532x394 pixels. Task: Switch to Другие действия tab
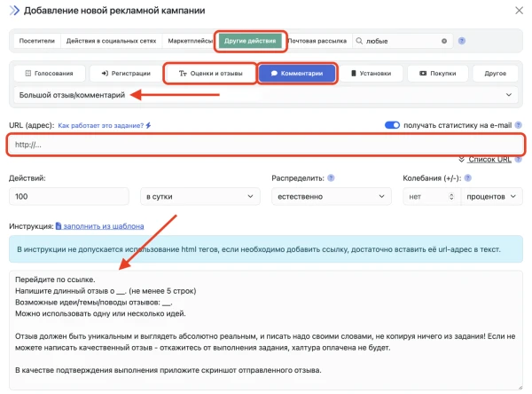point(251,40)
